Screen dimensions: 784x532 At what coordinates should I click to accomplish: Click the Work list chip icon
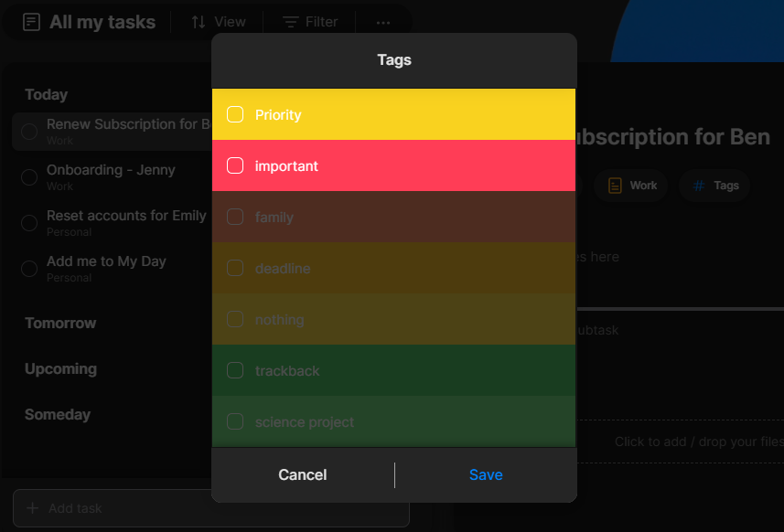click(x=616, y=186)
